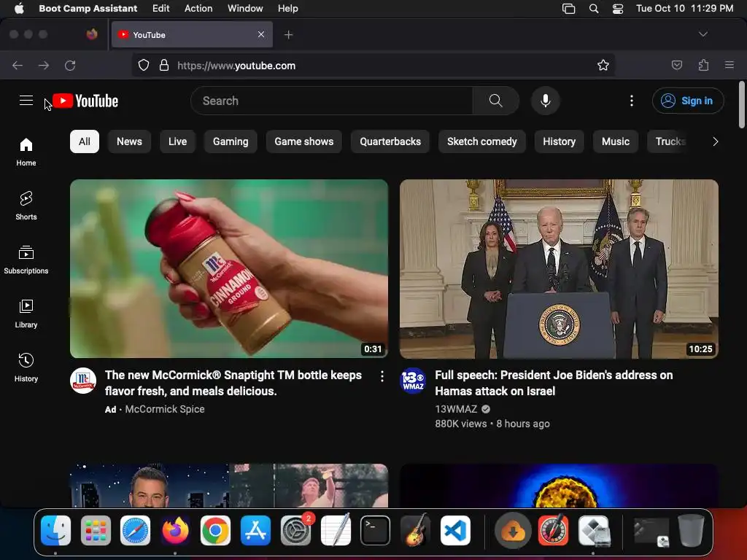Image resolution: width=747 pixels, height=560 pixels.
Task: Open the Biden speech video thumbnail
Action: point(559,268)
